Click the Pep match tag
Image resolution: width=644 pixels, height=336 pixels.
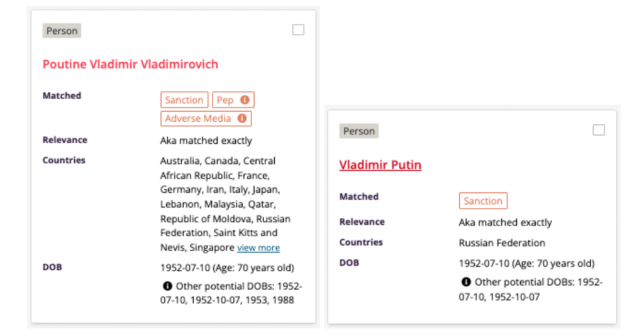(225, 100)
